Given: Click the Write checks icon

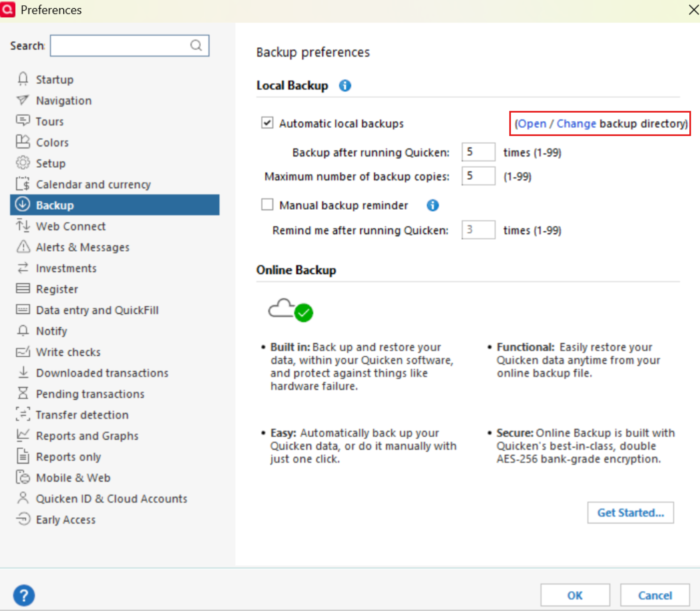Looking at the screenshot, I should pyautogui.click(x=23, y=352).
